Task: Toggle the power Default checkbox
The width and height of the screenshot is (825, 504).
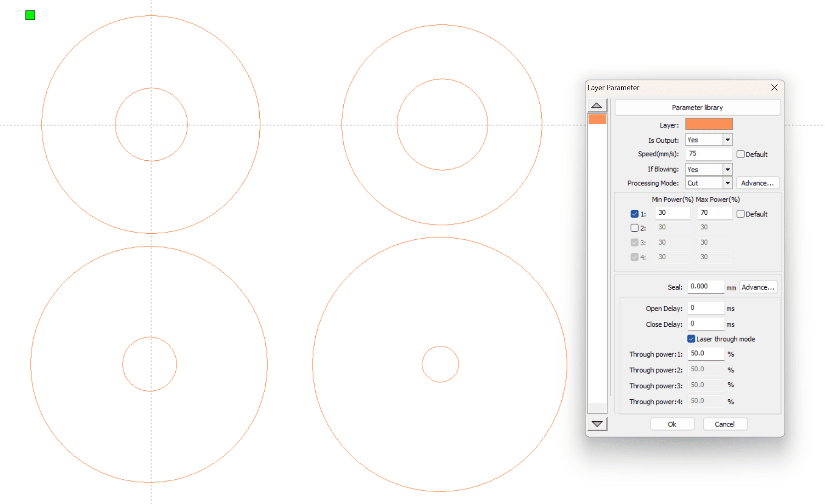Action: coord(741,214)
